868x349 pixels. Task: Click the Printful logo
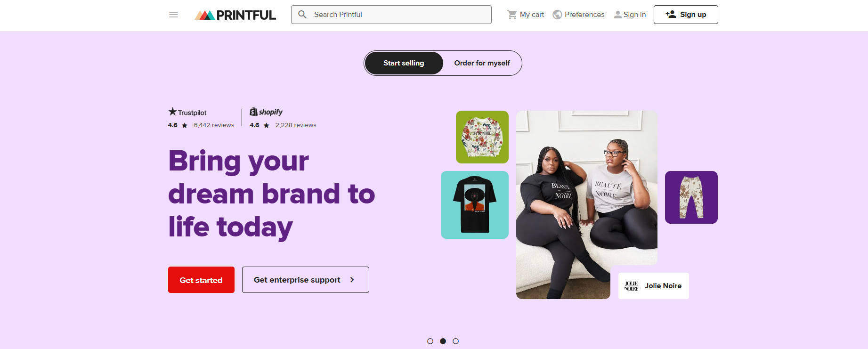(235, 15)
